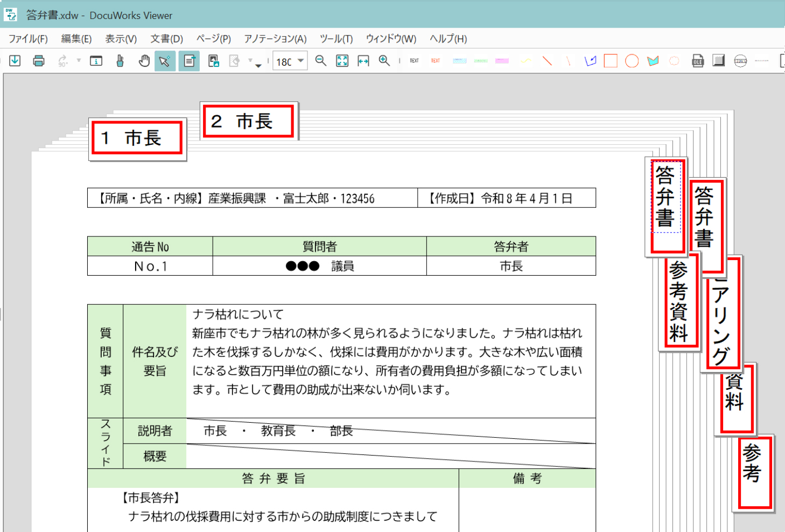
Task: Pick the pink highlighter marker
Action: pyautogui.click(x=502, y=61)
